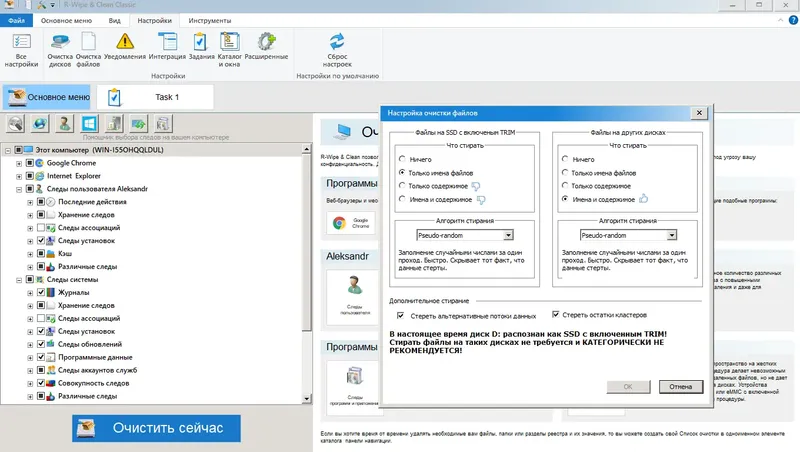800x452 pixels.
Task: Open Расширенные gear icon in ribbon
Action: [x=266, y=47]
